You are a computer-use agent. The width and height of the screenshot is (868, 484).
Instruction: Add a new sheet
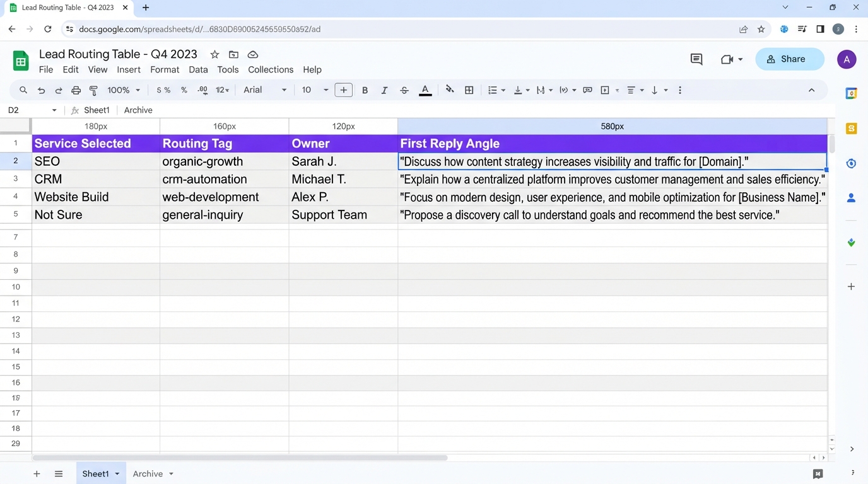click(37, 474)
